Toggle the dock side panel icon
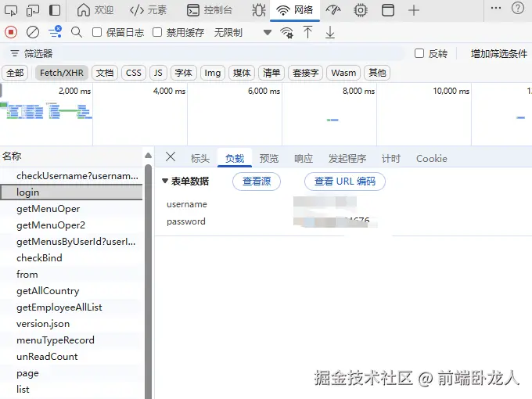 tap(55, 10)
